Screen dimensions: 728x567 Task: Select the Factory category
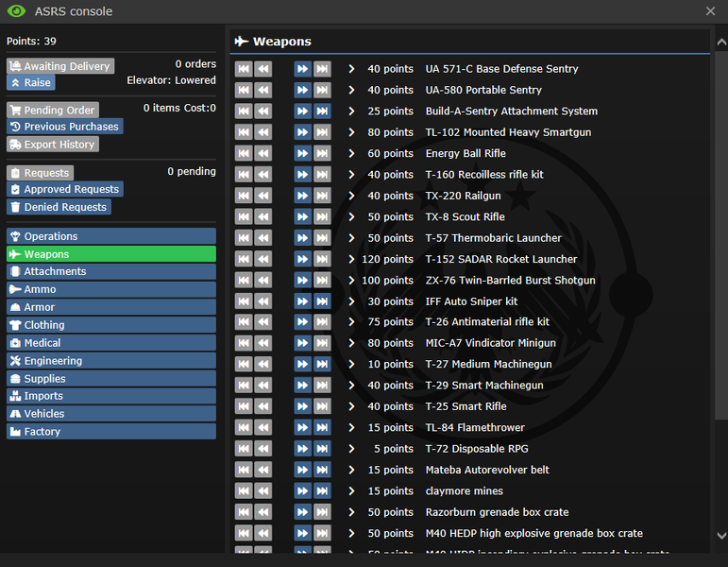111,432
